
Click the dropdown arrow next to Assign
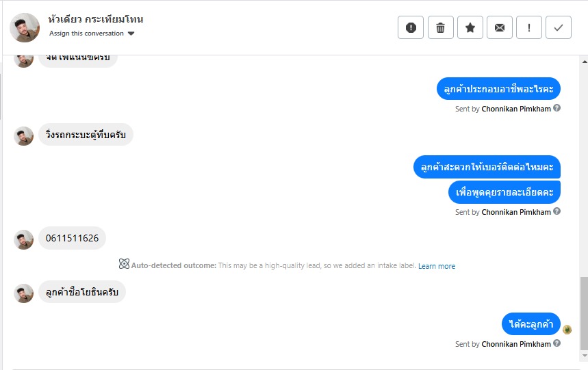click(131, 34)
